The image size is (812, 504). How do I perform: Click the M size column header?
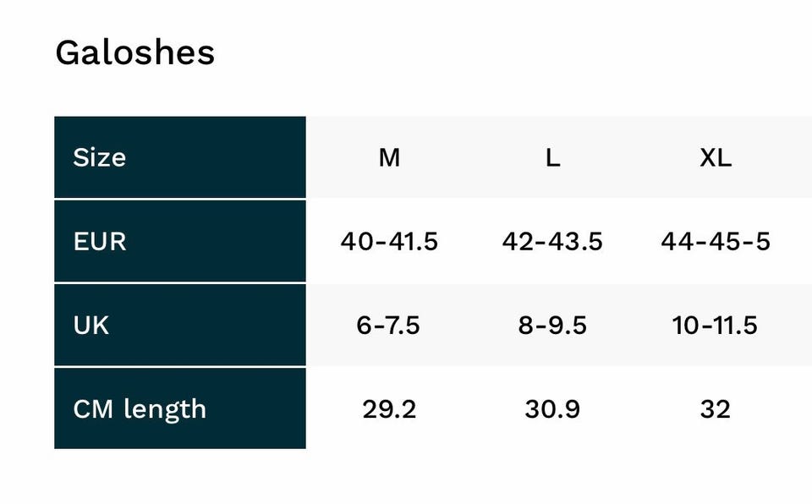point(389,157)
